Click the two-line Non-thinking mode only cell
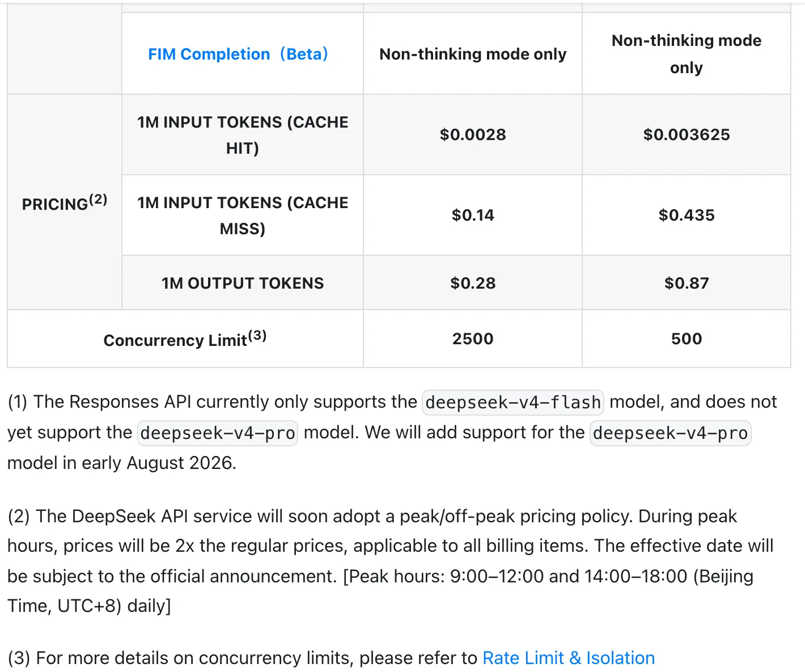The height and width of the screenshot is (672, 805). click(x=687, y=54)
